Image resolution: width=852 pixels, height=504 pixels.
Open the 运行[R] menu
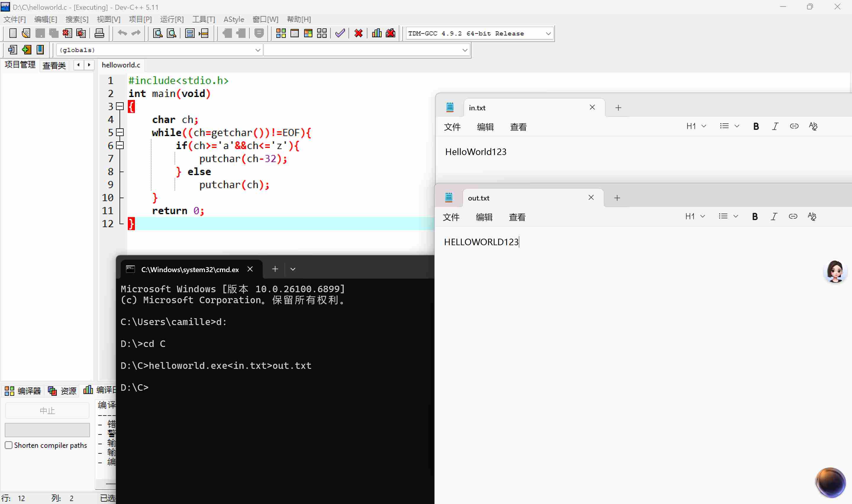click(x=172, y=19)
